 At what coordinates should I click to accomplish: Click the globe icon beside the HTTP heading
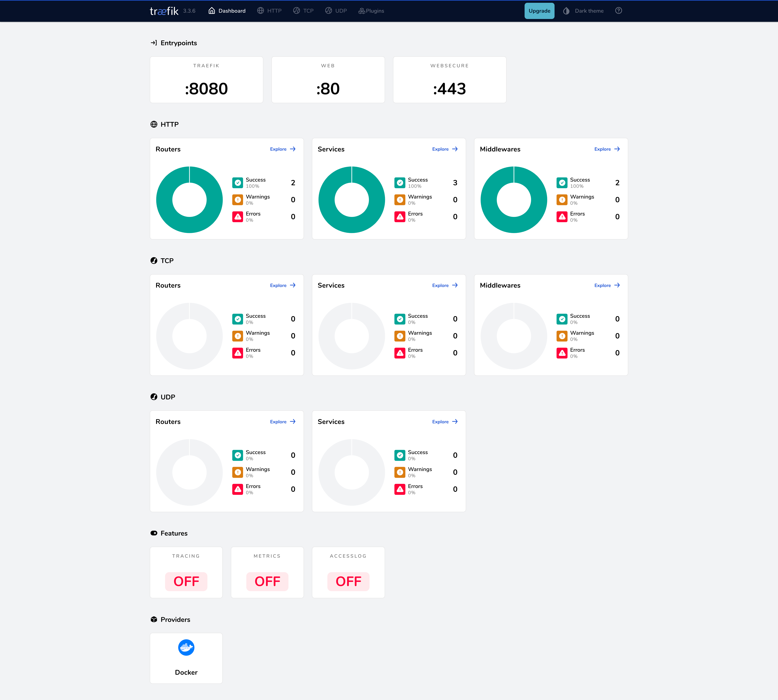coord(154,124)
